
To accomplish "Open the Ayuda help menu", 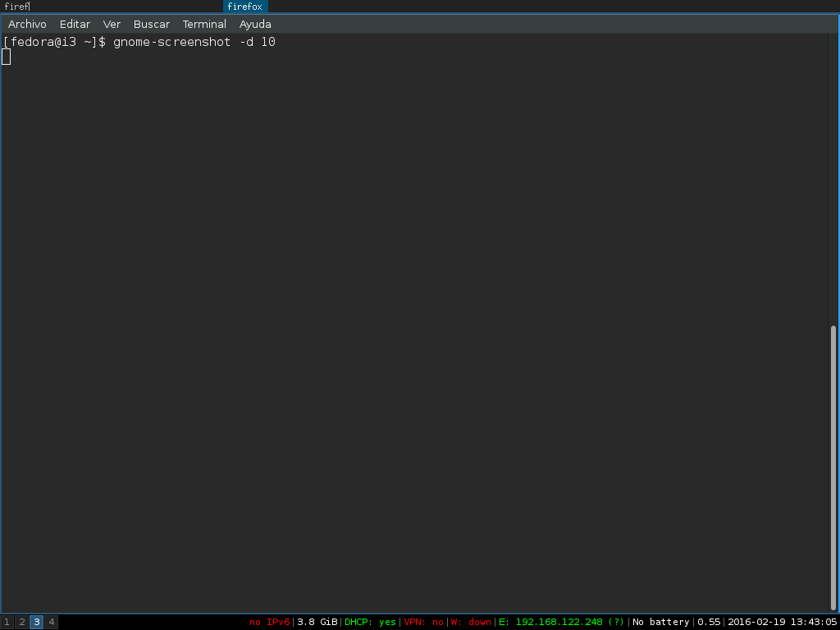I will click(255, 25).
